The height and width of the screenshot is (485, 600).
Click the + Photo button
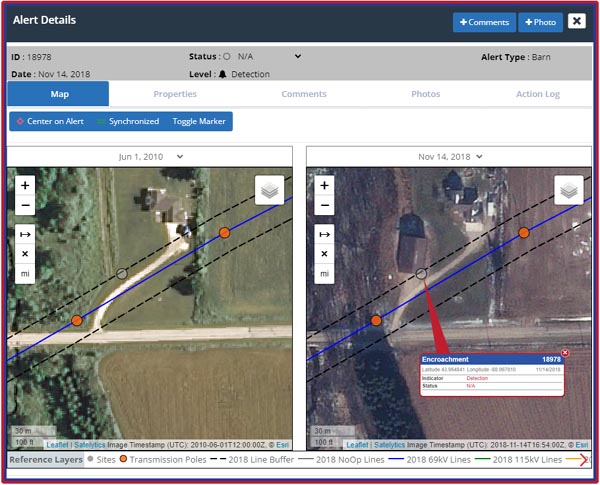(x=541, y=21)
